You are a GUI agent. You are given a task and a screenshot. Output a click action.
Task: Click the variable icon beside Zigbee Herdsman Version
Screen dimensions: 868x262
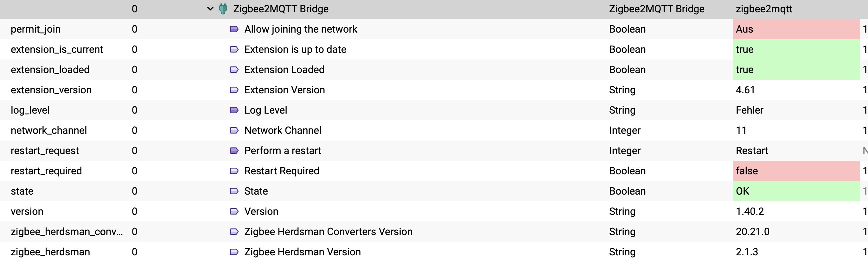[x=234, y=252]
